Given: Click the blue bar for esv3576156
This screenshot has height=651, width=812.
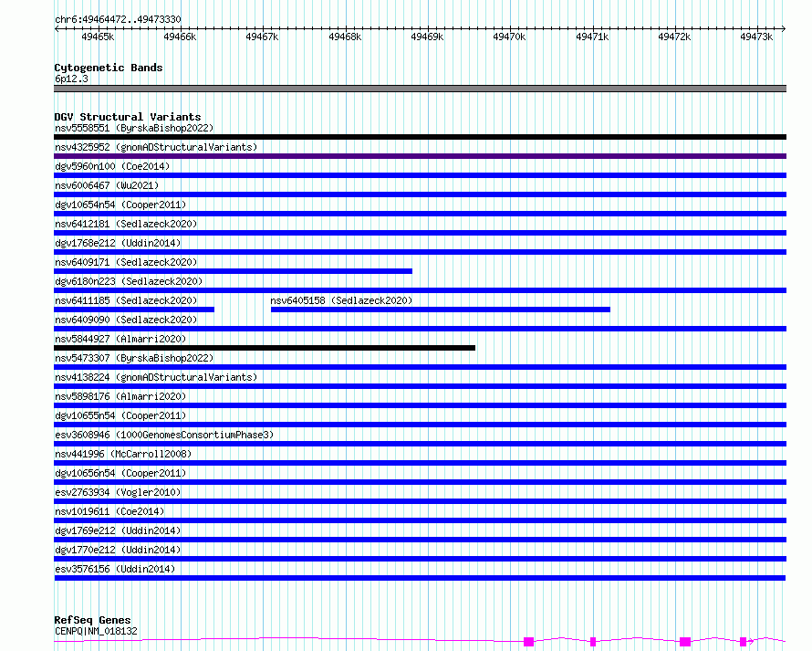Looking at the screenshot, I should 420,578.
